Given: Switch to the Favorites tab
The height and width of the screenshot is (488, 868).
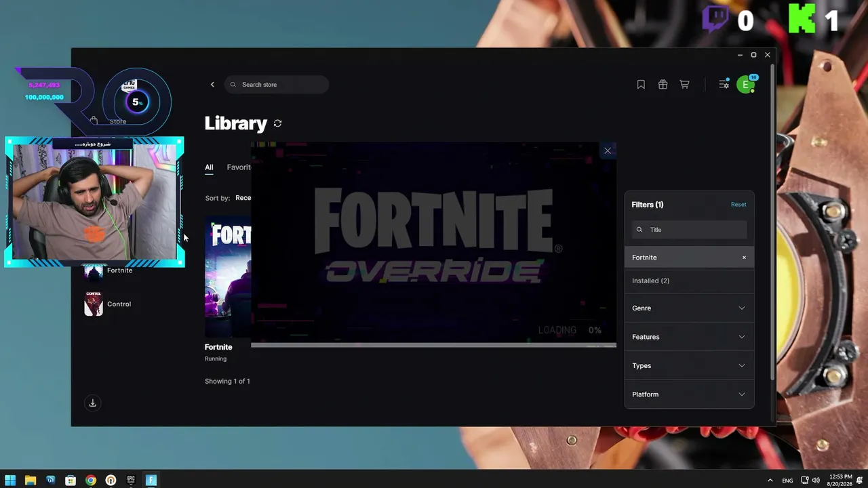Looking at the screenshot, I should tap(239, 167).
